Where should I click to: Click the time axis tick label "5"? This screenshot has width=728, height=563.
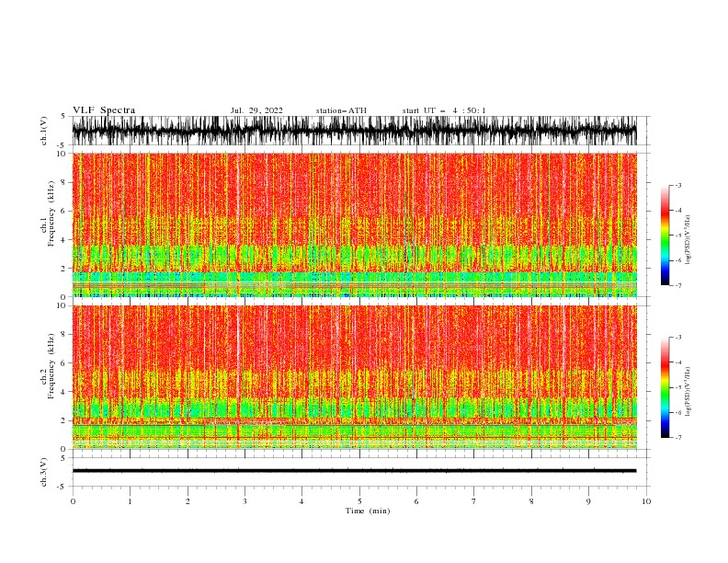pyautogui.click(x=359, y=501)
